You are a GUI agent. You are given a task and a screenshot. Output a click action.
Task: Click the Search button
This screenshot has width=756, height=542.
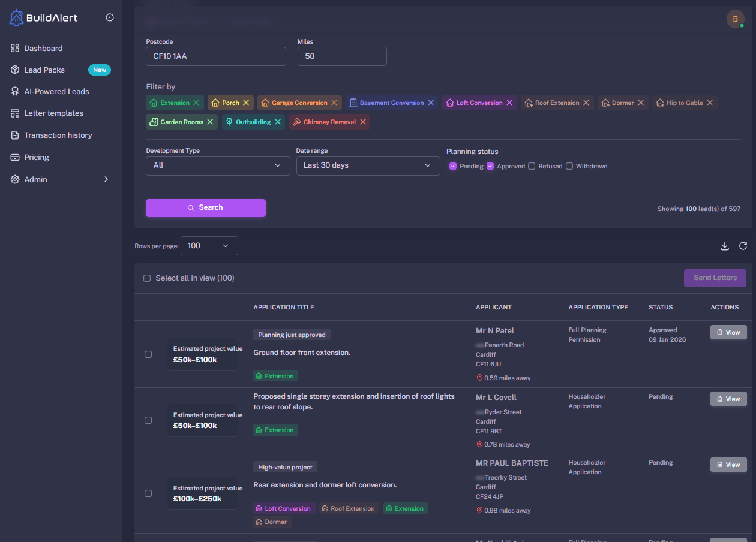coord(205,207)
